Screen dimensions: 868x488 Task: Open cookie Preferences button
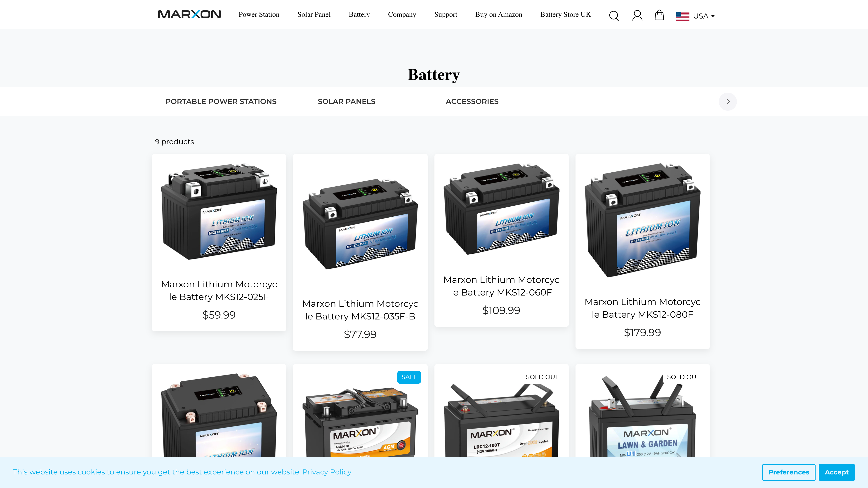tap(788, 472)
